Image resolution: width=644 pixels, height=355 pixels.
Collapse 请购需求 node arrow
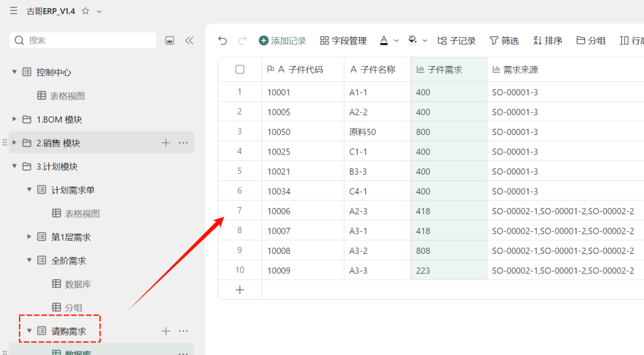(x=29, y=330)
